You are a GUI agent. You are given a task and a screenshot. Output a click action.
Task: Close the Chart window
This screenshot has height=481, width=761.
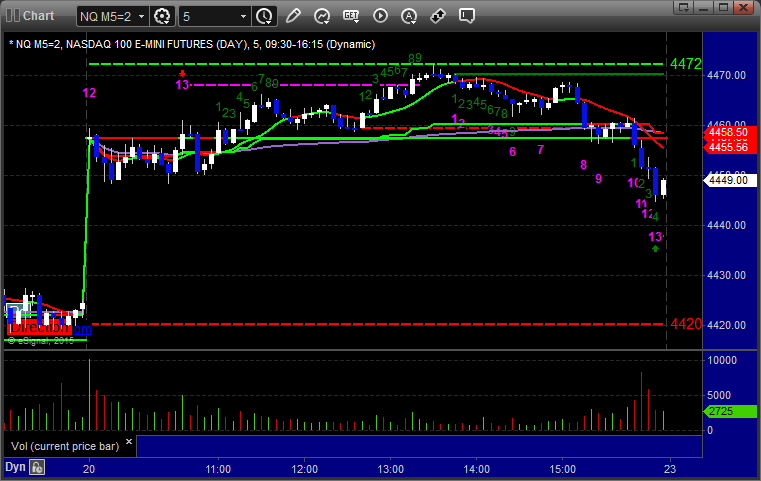tap(743, 7)
